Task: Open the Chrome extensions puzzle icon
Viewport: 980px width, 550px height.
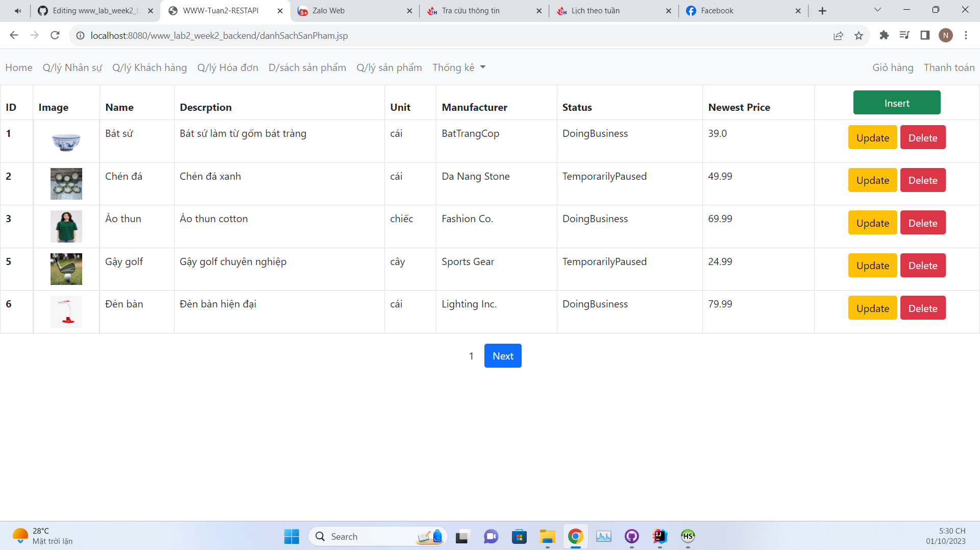Action: pos(884,35)
